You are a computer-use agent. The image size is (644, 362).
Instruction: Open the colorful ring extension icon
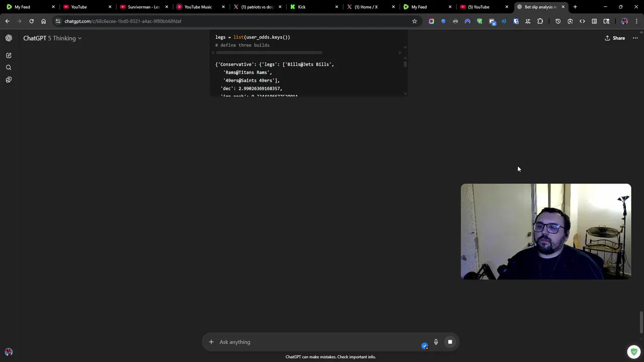(431, 21)
